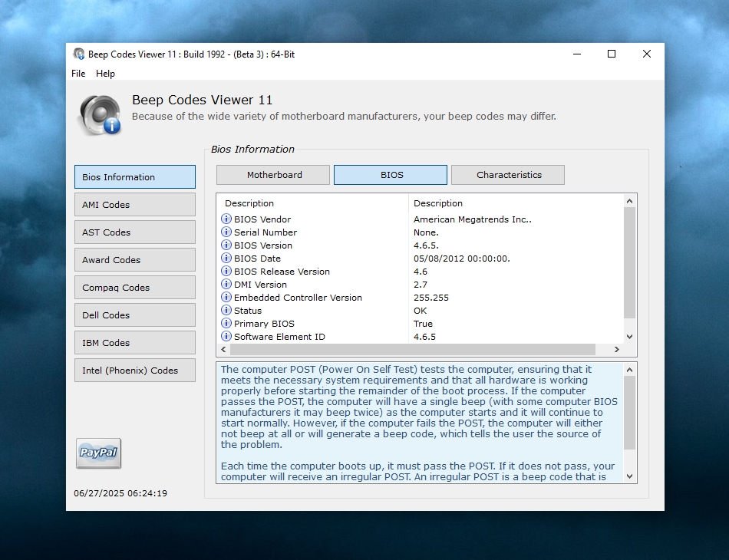
Task: Click the timestamp 06/27/2025 06:24:19
Action: click(x=120, y=493)
